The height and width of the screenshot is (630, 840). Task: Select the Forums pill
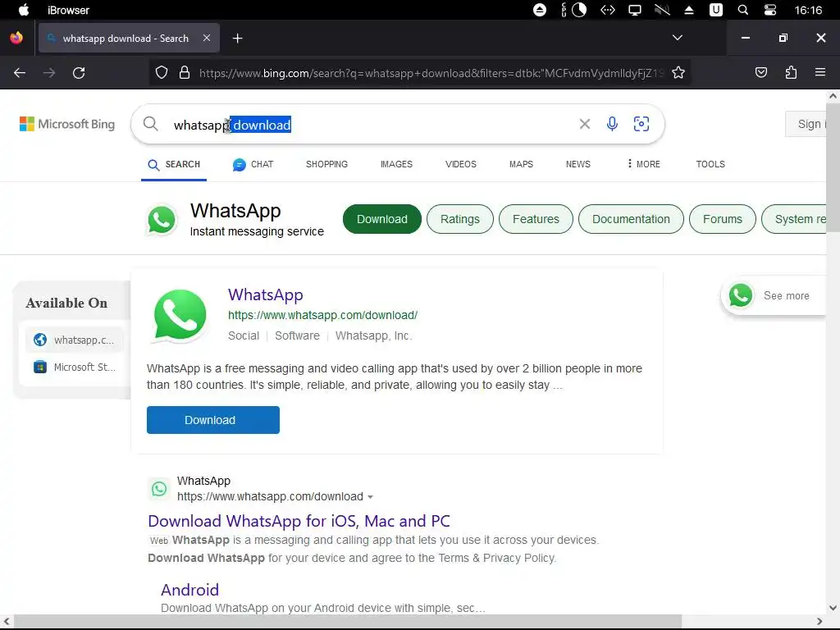tap(722, 219)
